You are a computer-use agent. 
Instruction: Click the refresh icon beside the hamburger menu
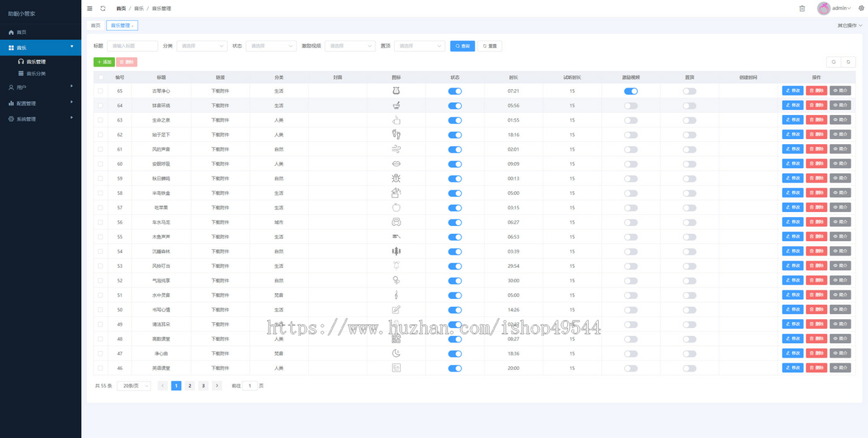(103, 8)
